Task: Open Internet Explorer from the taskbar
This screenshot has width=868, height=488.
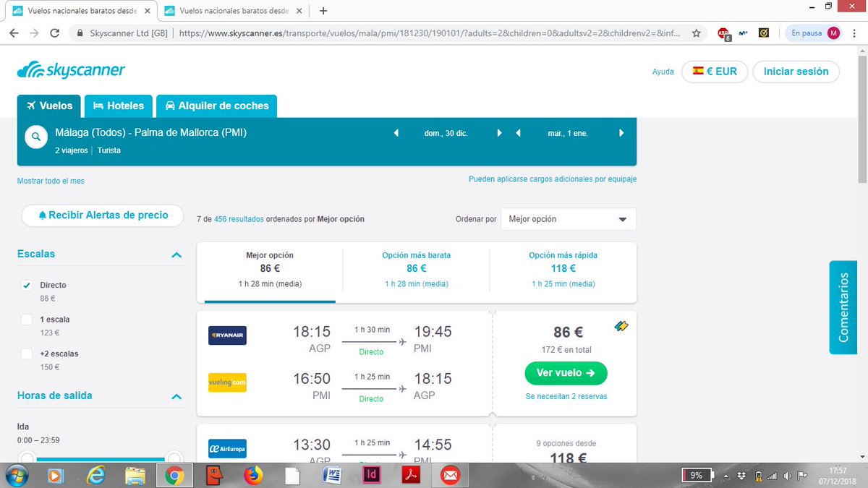Action: [96, 476]
